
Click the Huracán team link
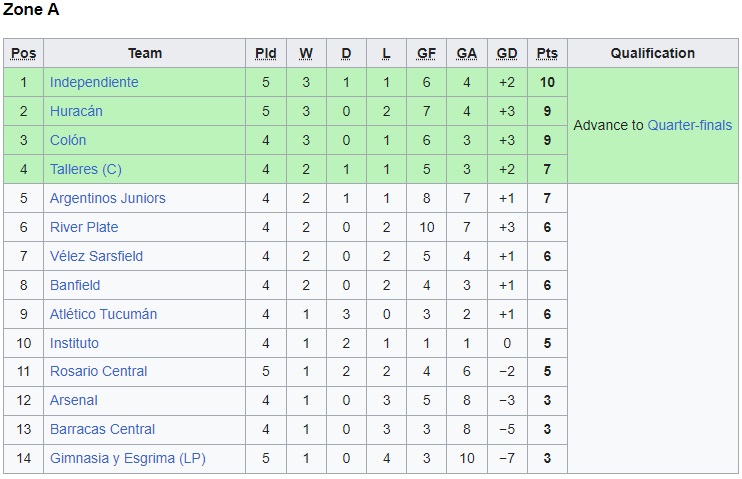76,111
